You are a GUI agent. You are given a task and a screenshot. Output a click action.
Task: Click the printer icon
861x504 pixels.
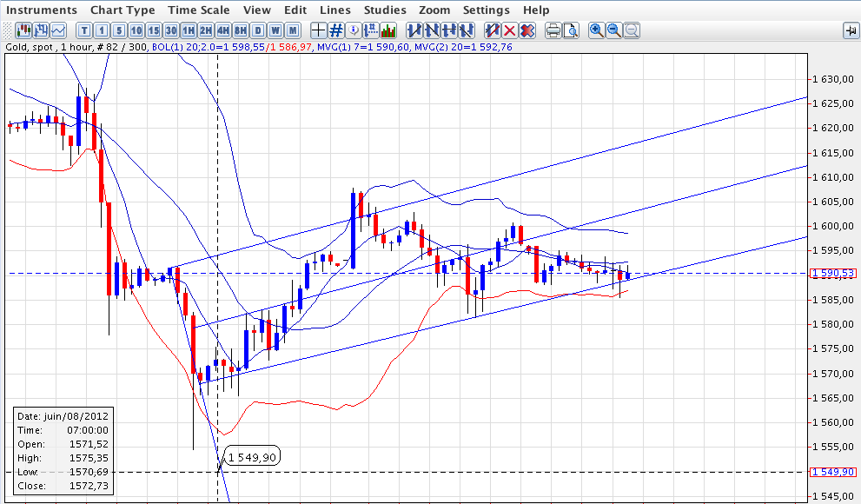point(553,30)
